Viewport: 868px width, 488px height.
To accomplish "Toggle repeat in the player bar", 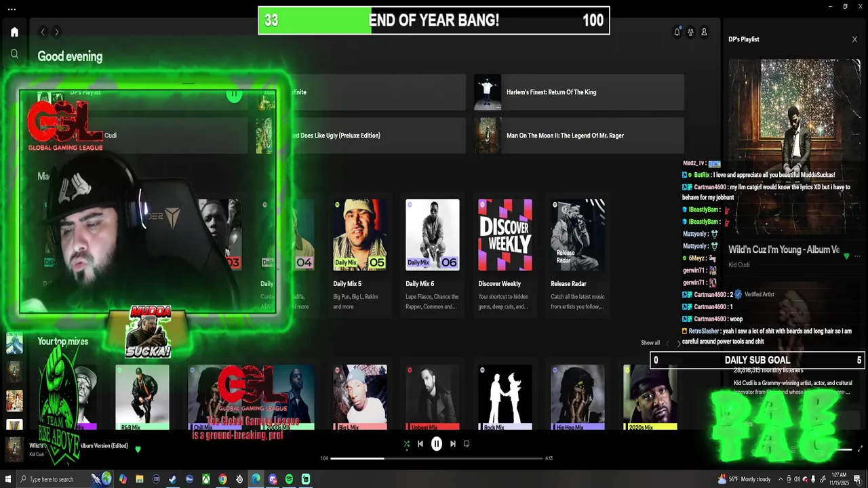I will [x=467, y=444].
